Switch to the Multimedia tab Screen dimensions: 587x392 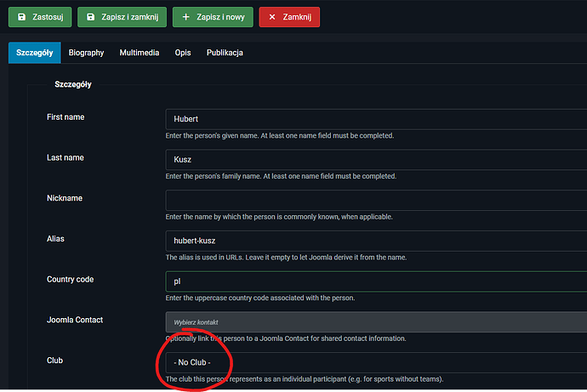coord(140,53)
